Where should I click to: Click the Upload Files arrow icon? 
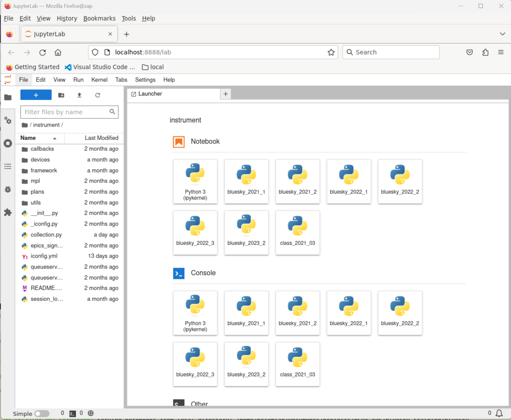click(x=79, y=95)
